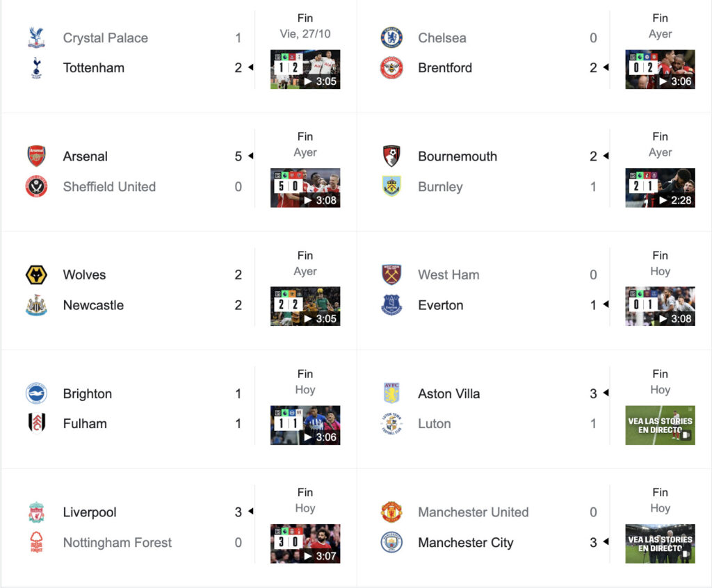Click the Everton club crest
The width and height of the screenshot is (712, 588).
391,305
